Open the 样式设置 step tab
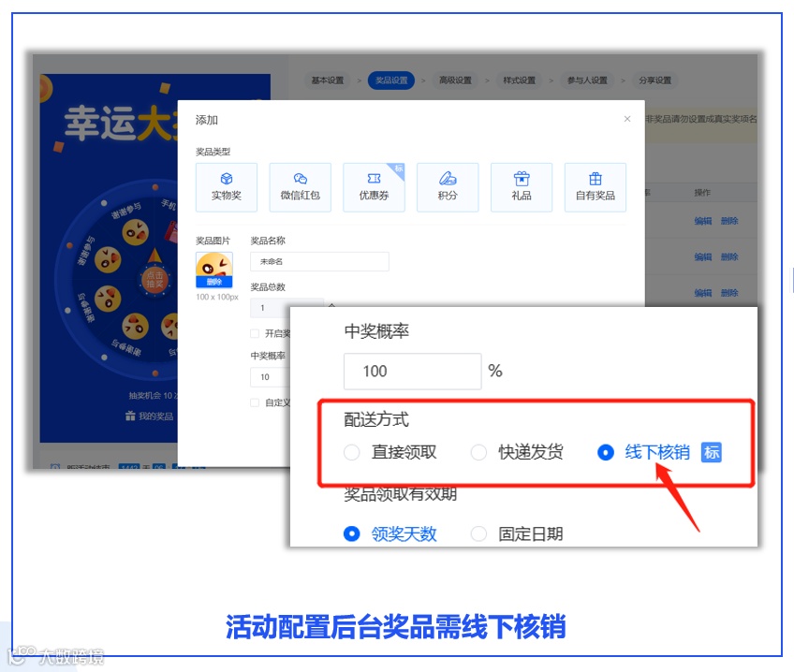This screenshot has height=672, width=794. pyautogui.click(x=519, y=80)
